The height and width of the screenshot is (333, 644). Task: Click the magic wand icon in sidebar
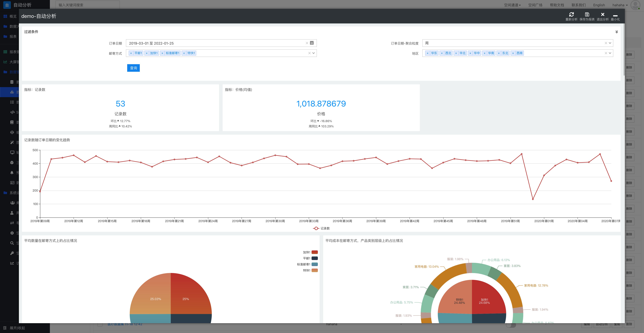pyautogui.click(x=12, y=142)
